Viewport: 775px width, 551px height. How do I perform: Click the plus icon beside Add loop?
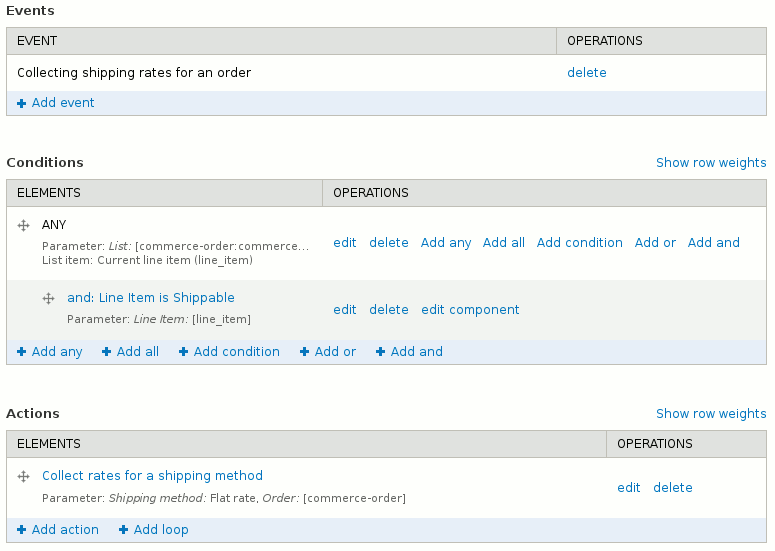(124, 530)
